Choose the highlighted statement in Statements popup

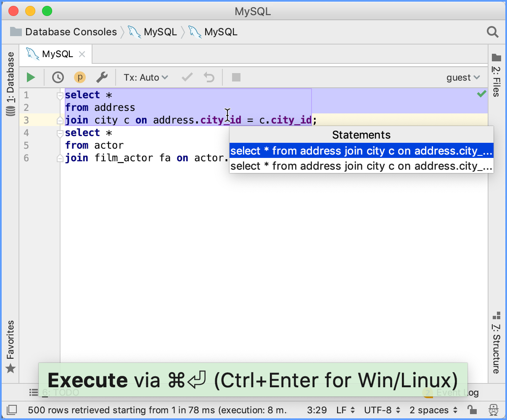(x=362, y=151)
